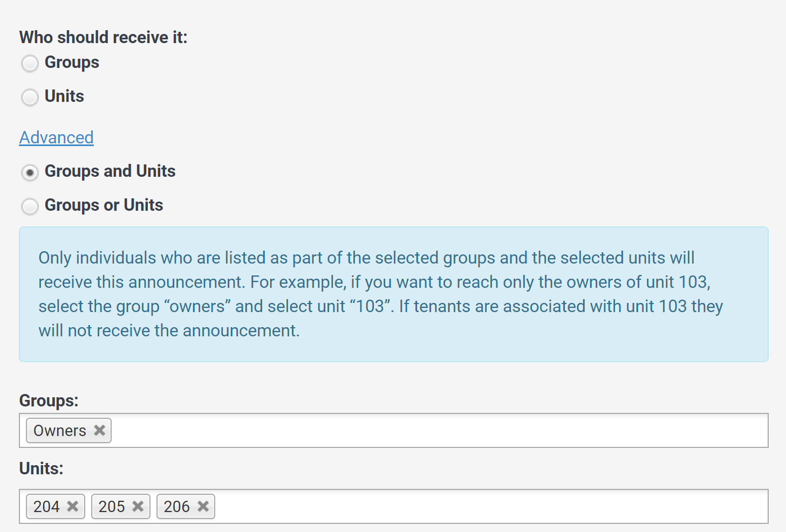The height and width of the screenshot is (532, 786).
Task: Click the X to remove unit 204
Action: [x=72, y=506]
